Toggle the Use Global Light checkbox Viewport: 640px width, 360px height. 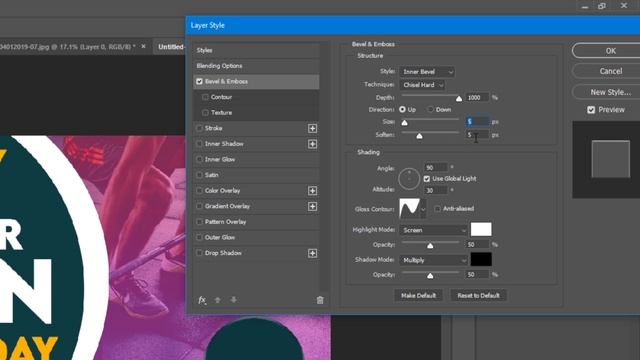[x=427, y=179]
